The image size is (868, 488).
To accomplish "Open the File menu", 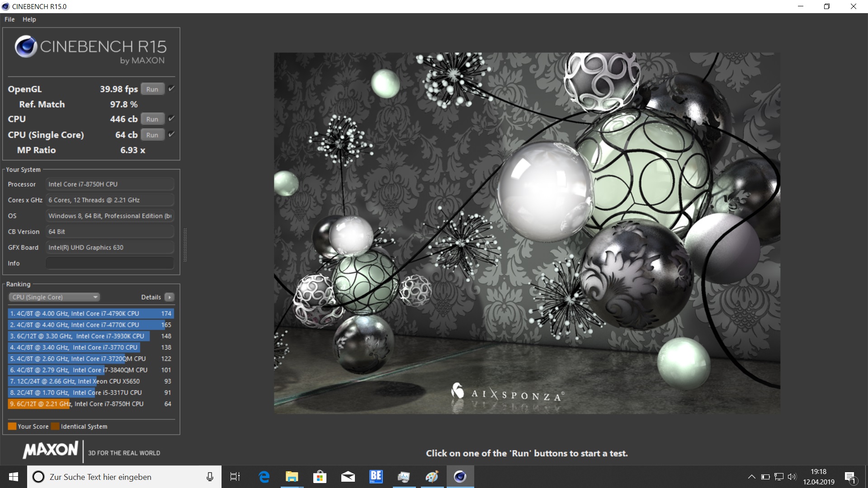I will point(9,19).
